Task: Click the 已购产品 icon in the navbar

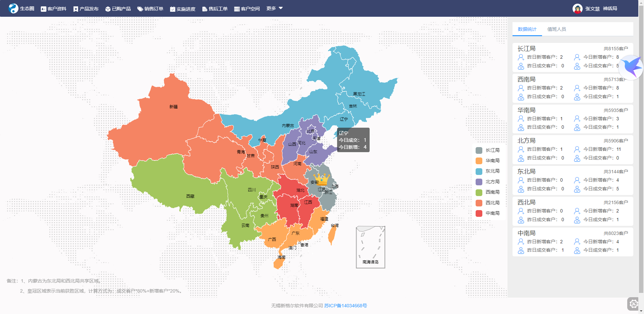Action: pos(107,9)
